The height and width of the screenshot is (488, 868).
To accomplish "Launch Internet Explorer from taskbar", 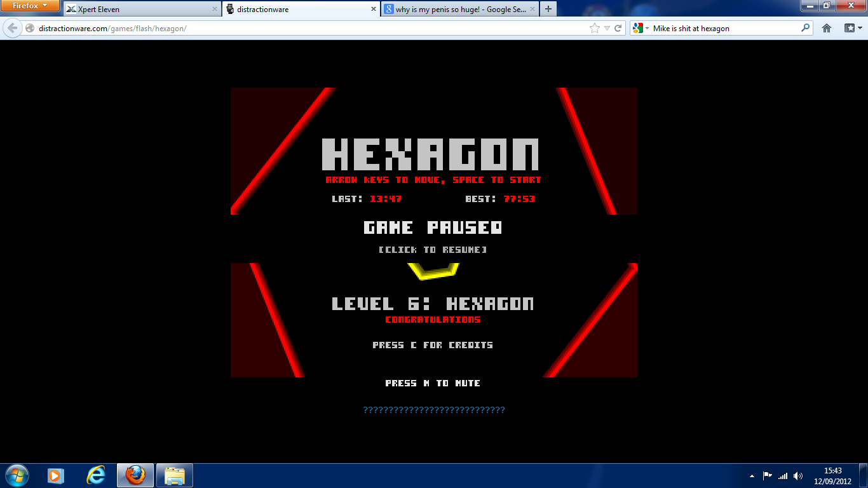I will [x=96, y=475].
